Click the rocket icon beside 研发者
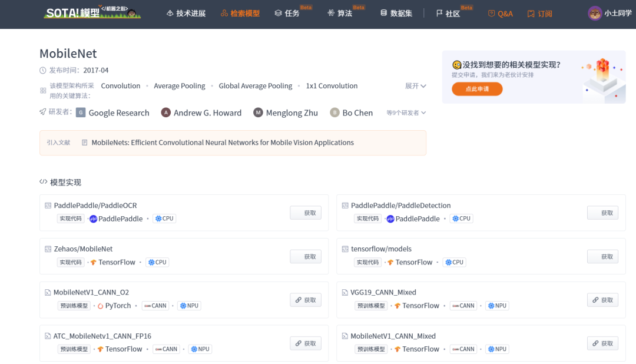This screenshot has height=364, width=636. point(42,111)
